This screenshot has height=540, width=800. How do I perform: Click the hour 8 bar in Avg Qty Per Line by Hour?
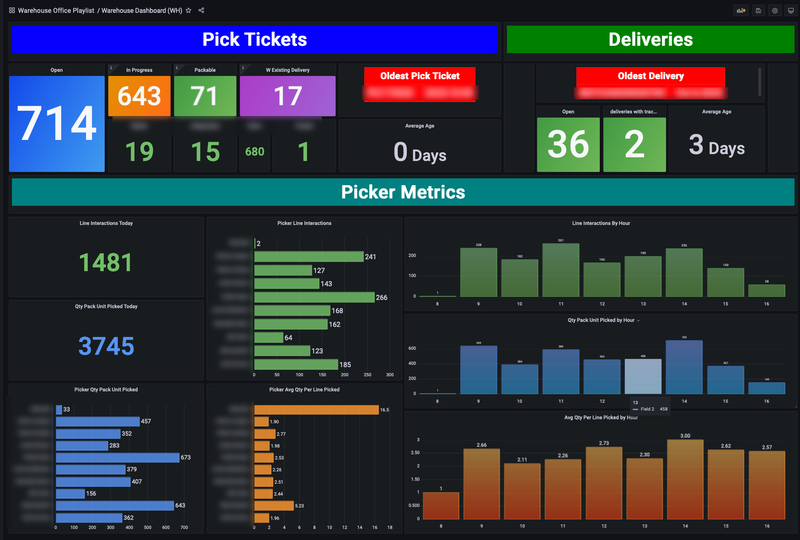coord(441,506)
